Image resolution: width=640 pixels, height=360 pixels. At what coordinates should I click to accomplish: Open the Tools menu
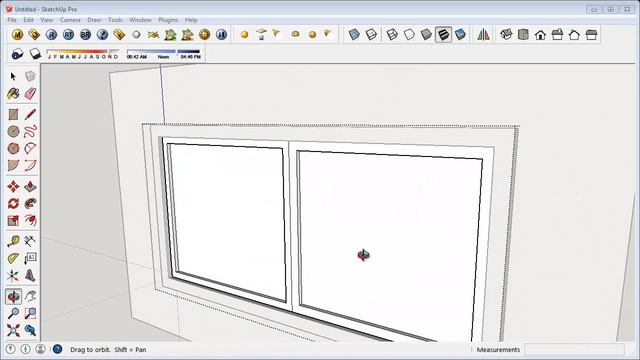click(115, 20)
